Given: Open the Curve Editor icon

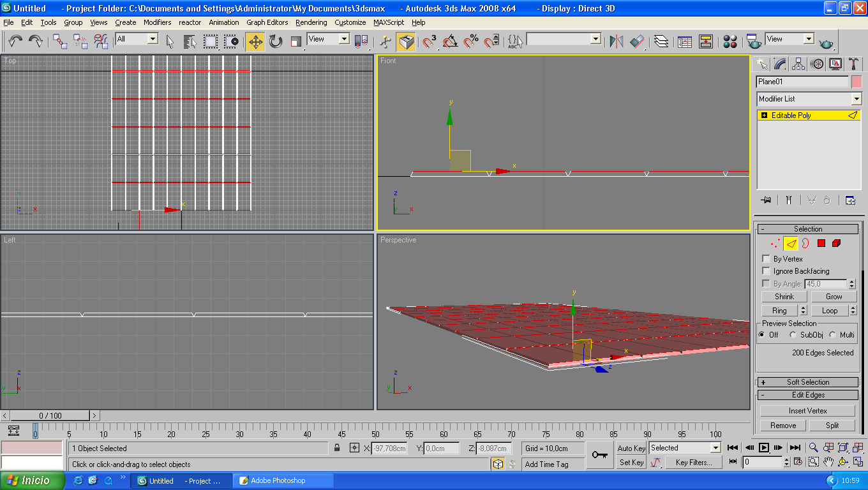Looking at the screenshot, I should (685, 41).
